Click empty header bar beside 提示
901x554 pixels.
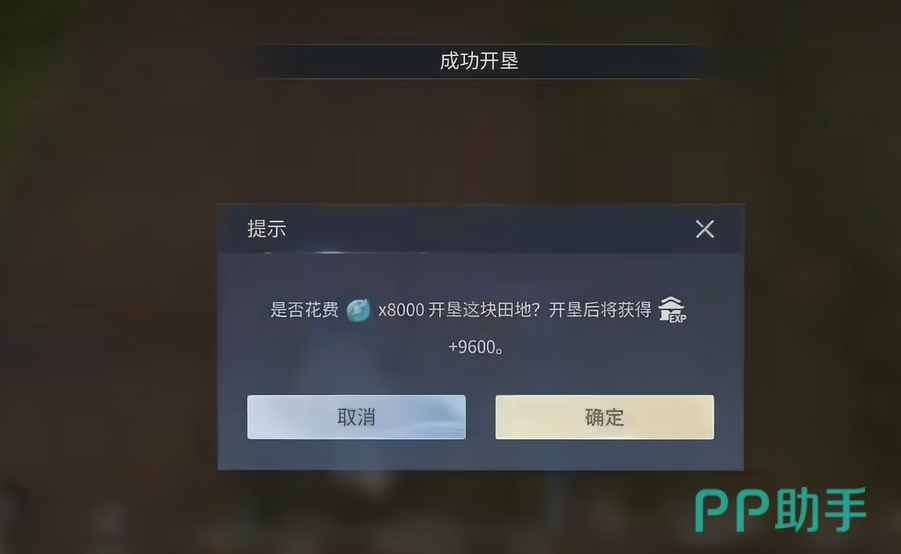click(x=488, y=229)
